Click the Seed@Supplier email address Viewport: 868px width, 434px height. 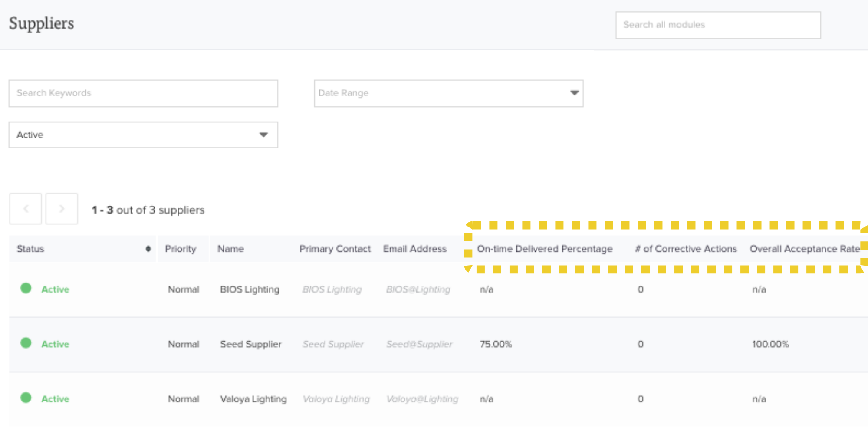coord(419,344)
